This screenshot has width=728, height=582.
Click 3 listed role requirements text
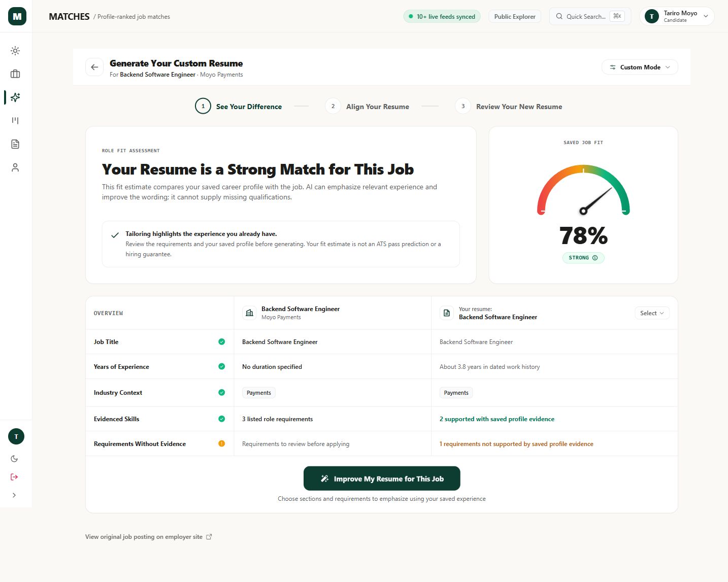coord(277,419)
